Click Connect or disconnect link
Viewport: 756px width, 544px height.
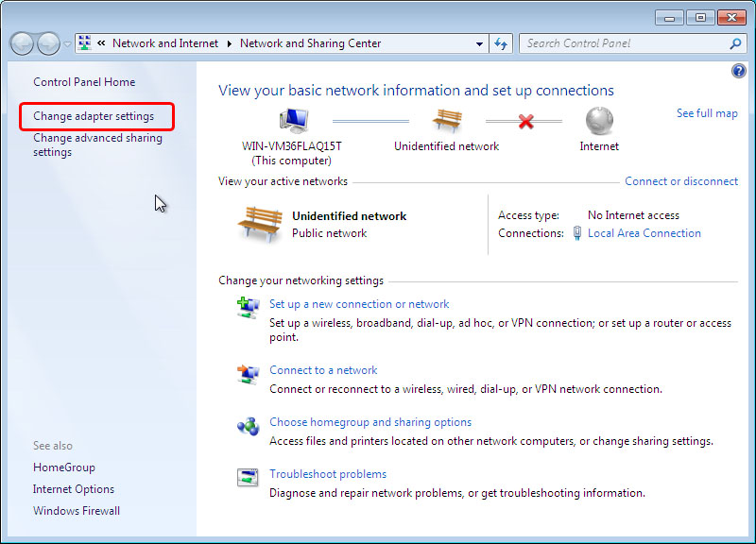click(x=681, y=181)
